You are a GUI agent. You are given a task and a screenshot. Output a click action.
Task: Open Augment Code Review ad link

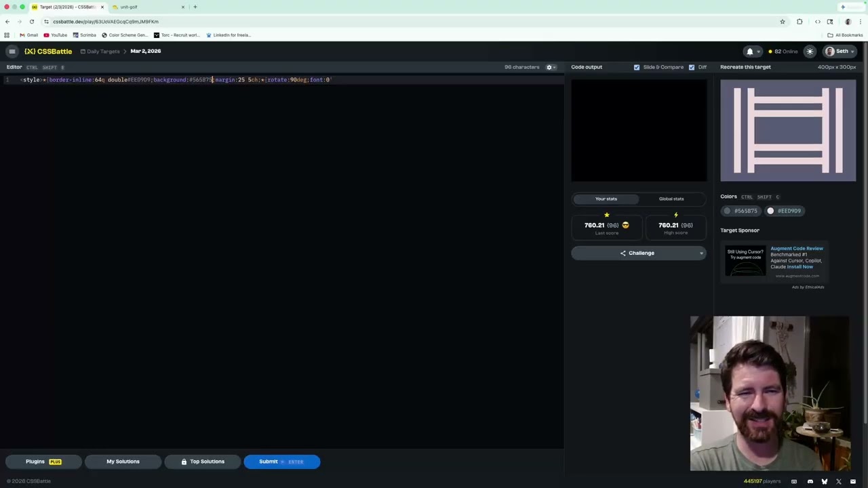(x=796, y=249)
